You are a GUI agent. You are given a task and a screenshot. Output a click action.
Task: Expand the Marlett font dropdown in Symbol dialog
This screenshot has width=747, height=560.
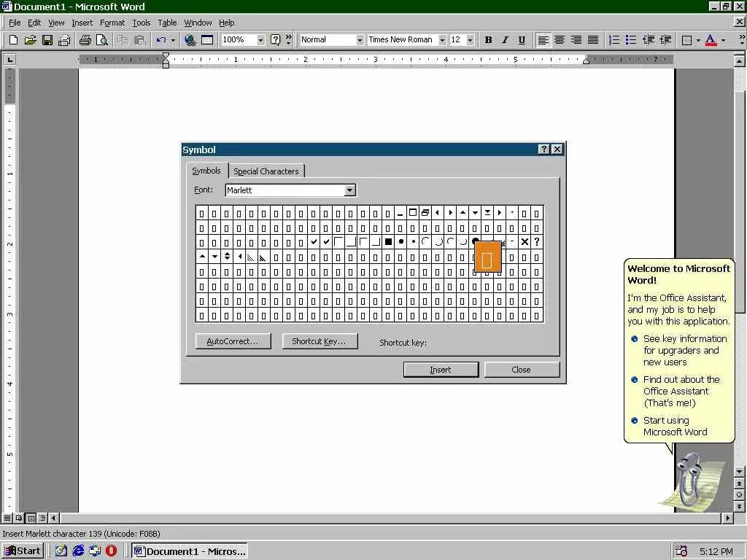pyautogui.click(x=349, y=190)
